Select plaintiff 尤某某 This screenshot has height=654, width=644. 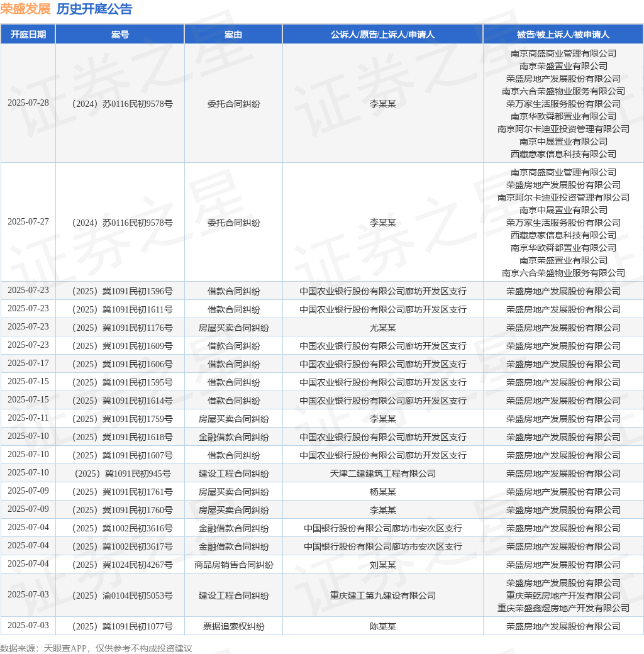383,328
